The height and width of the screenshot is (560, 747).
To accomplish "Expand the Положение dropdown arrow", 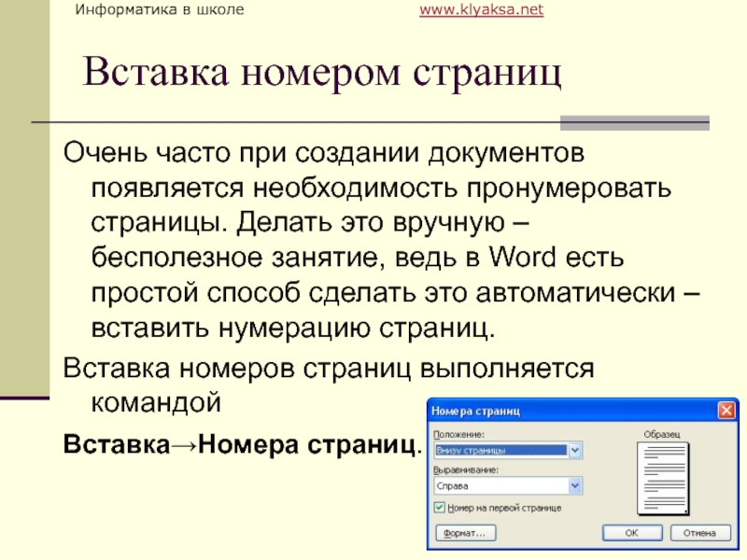I will tap(575, 450).
